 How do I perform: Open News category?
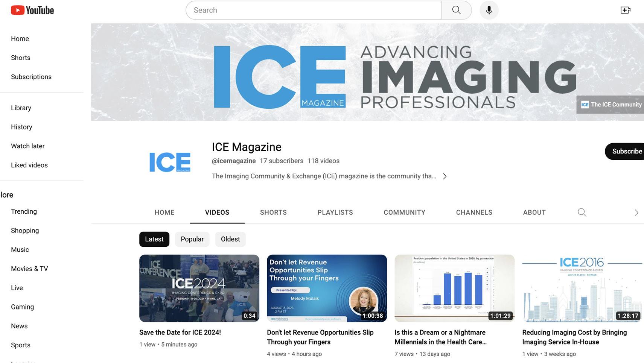click(x=19, y=326)
